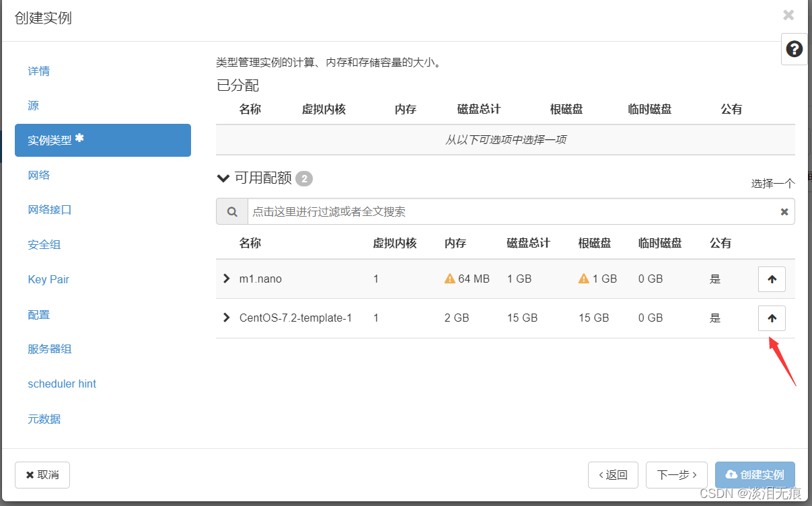Click inside the filter search input
The width and height of the screenshot is (812, 506).
[471, 211]
